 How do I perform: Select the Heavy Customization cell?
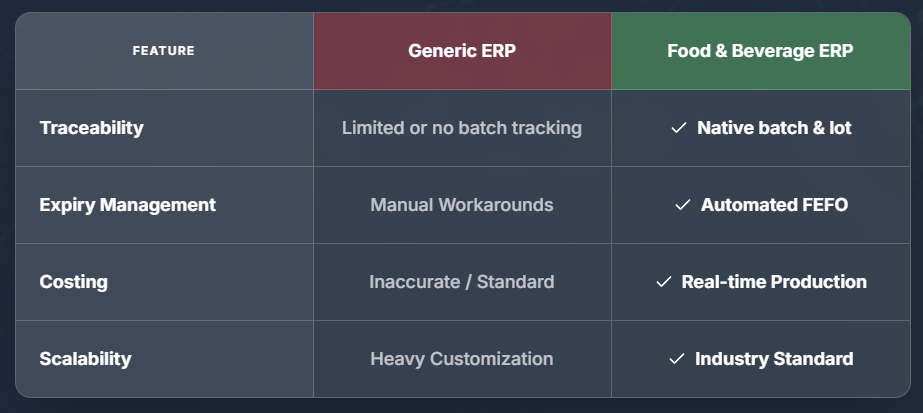(462, 359)
